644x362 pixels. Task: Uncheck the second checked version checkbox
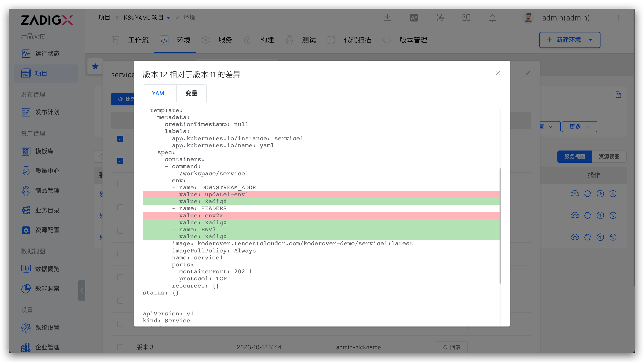(120, 161)
